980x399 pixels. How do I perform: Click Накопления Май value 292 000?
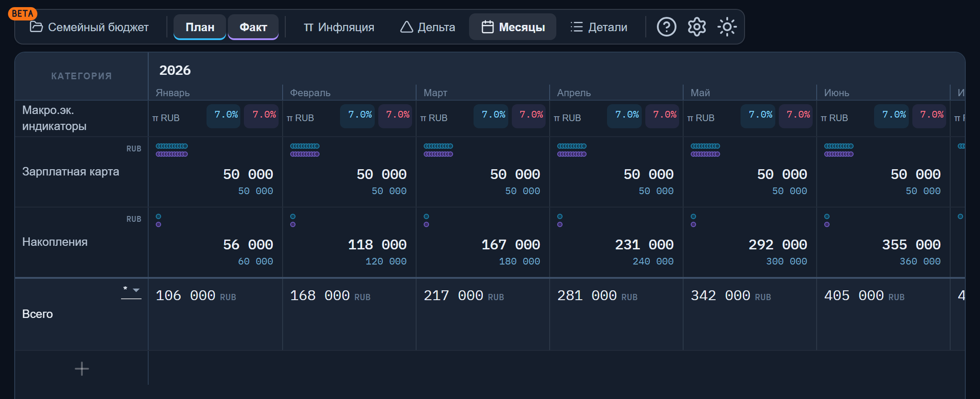(778, 244)
